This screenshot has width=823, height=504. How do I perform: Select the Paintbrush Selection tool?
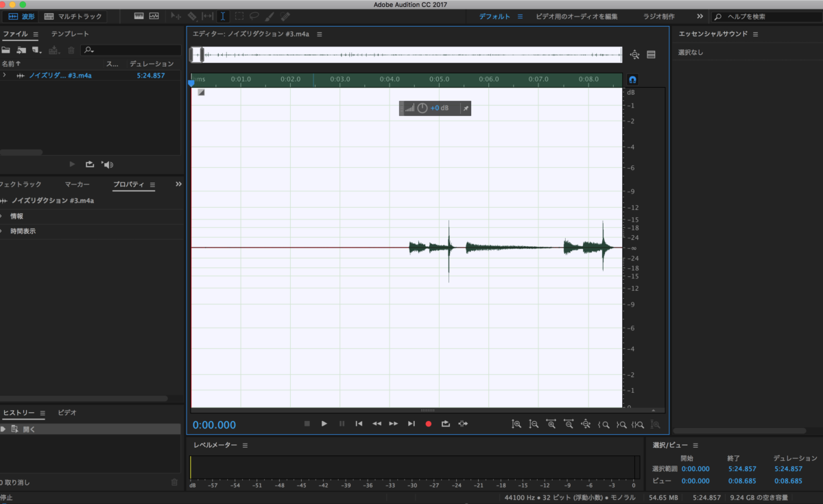(x=270, y=16)
